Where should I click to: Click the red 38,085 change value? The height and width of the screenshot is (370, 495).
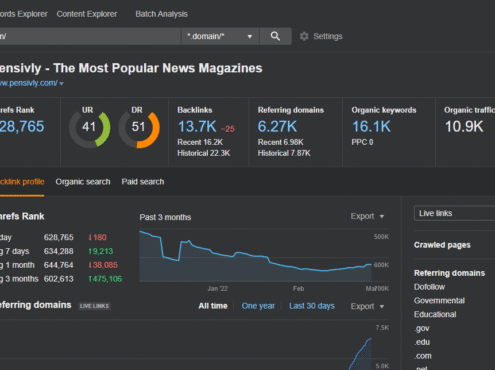[x=103, y=265]
